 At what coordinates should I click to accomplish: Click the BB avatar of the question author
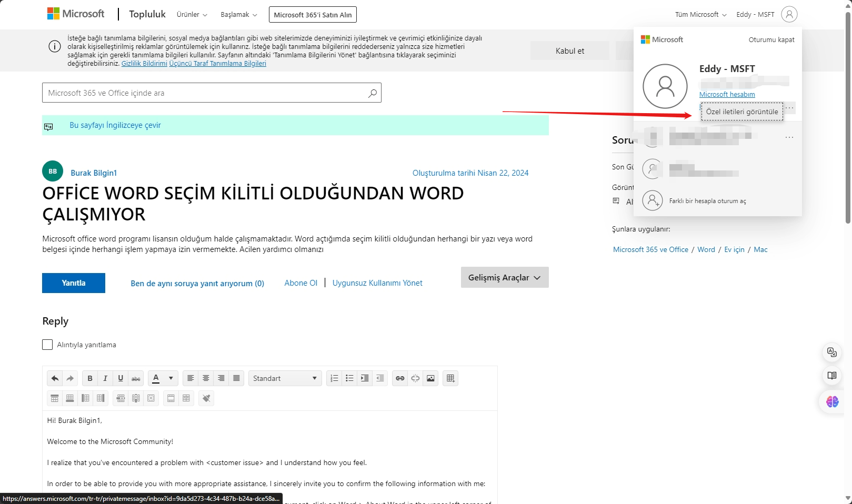tap(53, 171)
